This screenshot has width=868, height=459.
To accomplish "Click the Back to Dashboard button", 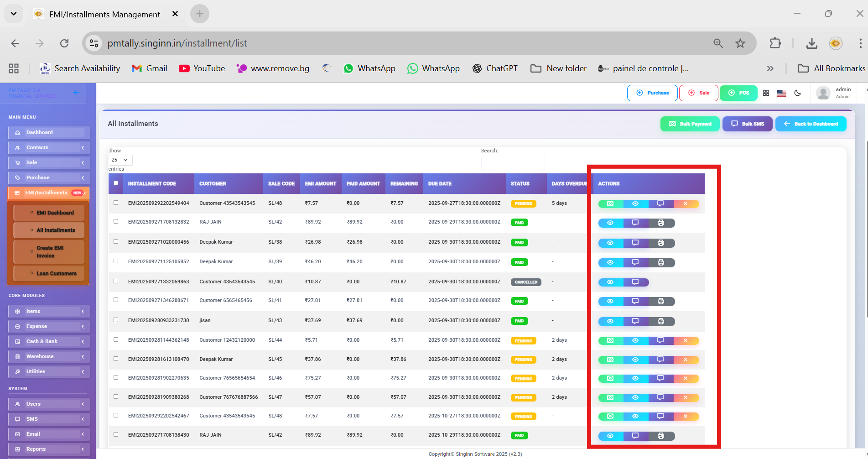I will (811, 124).
